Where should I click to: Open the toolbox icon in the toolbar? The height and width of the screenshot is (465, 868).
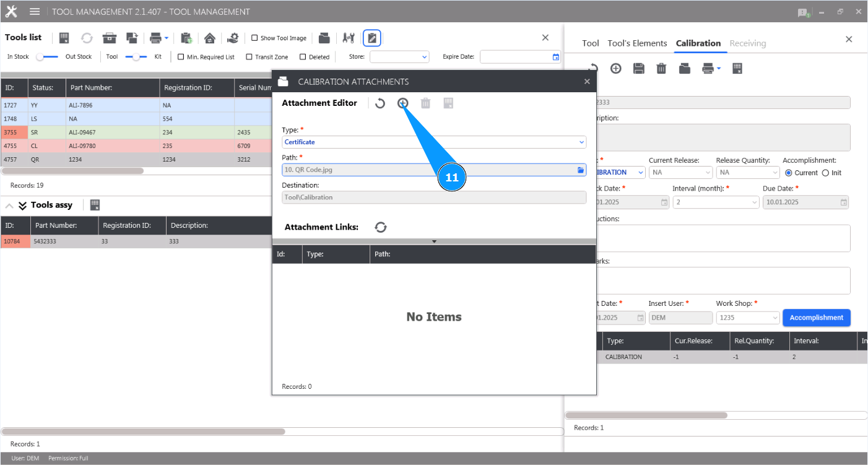109,38
